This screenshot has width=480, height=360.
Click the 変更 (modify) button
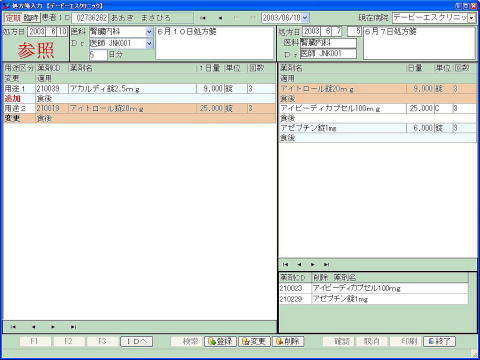click(254, 341)
